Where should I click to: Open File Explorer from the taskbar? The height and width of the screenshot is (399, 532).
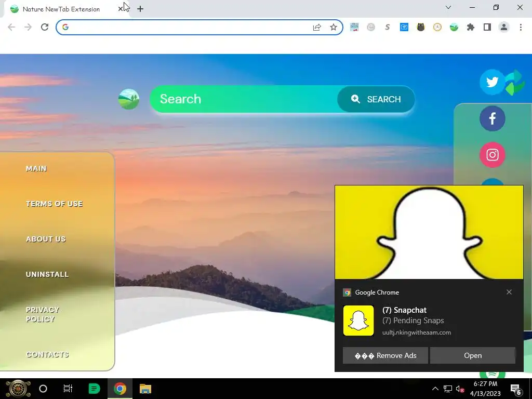[145, 389]
